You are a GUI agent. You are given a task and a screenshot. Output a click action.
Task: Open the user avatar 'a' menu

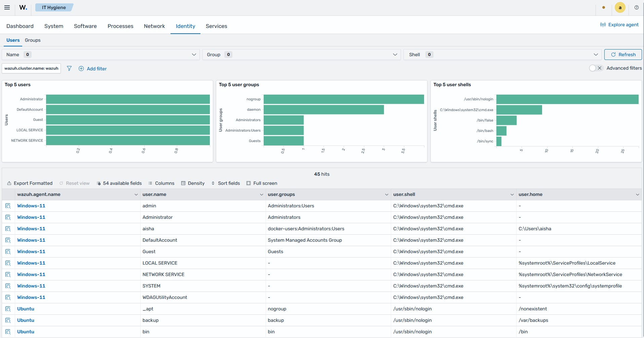coord(620,7)
